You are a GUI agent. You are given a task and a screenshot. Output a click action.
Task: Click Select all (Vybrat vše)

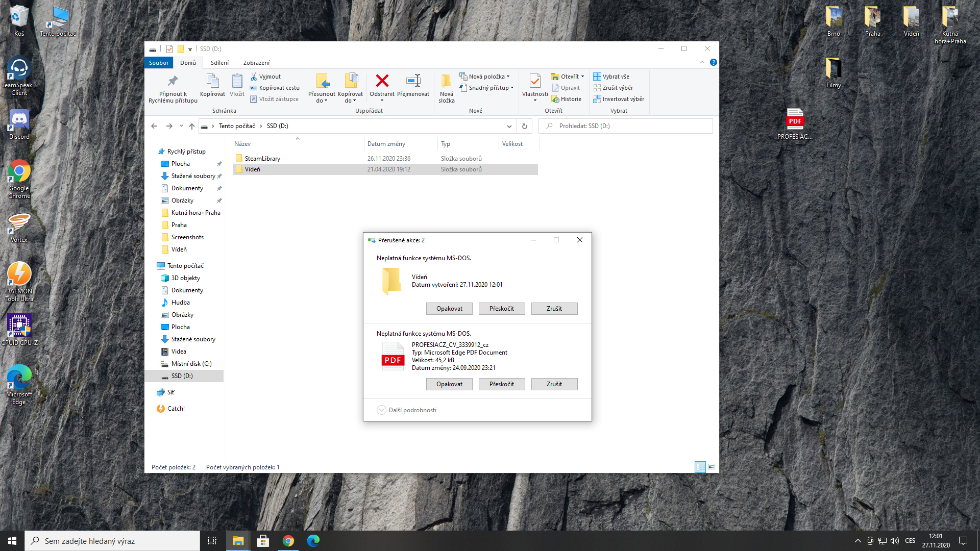click(x=611, y=77)
